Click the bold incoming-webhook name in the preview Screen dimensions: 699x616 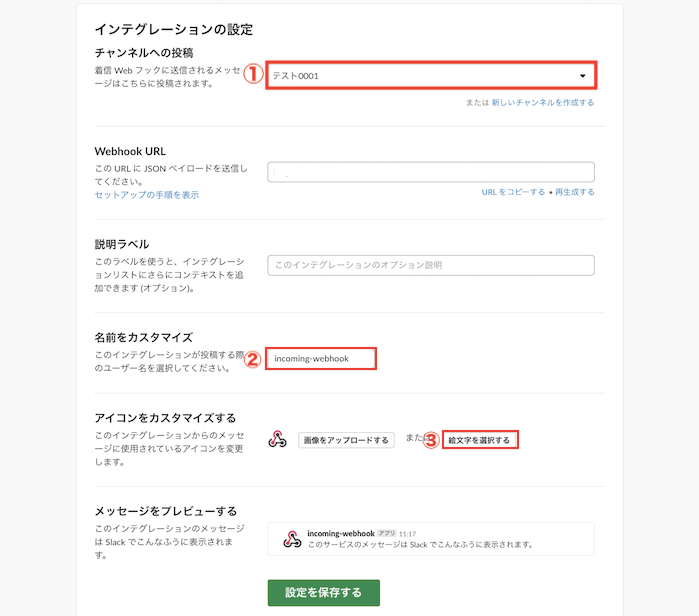(341, 534)
